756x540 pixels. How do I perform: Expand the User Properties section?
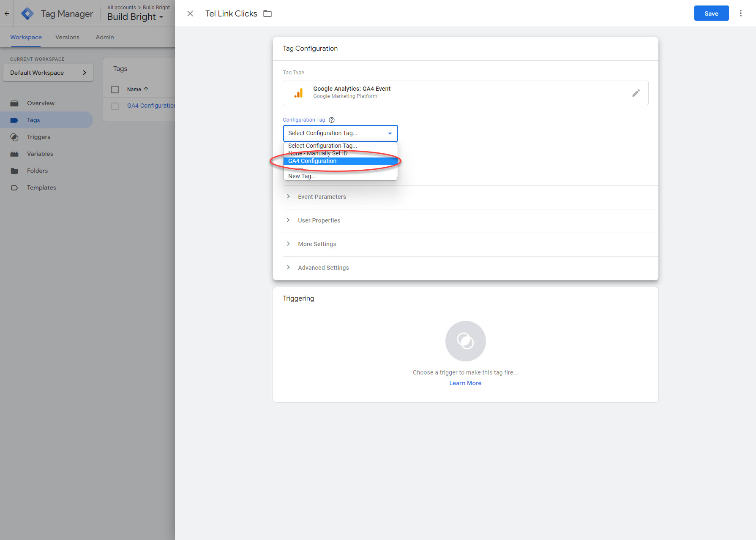point(319,220)
